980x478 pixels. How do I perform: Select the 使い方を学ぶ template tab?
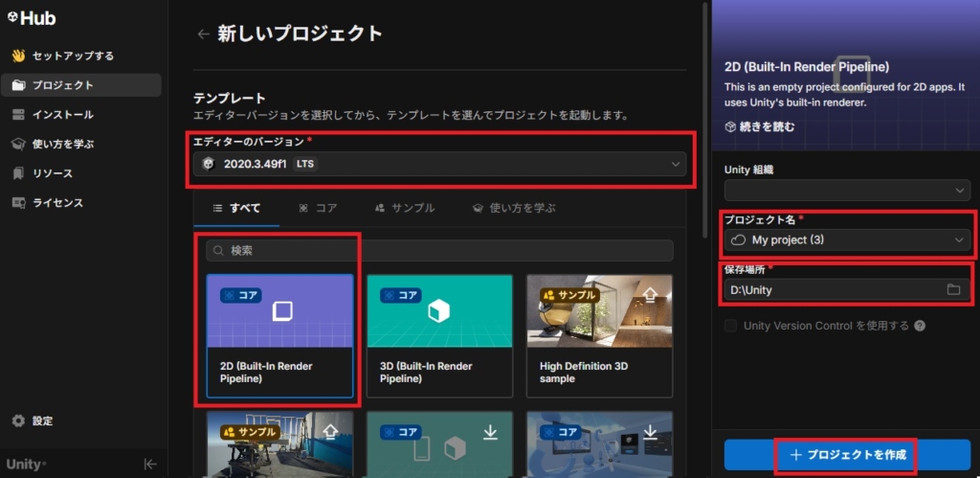tap(514, 208)
